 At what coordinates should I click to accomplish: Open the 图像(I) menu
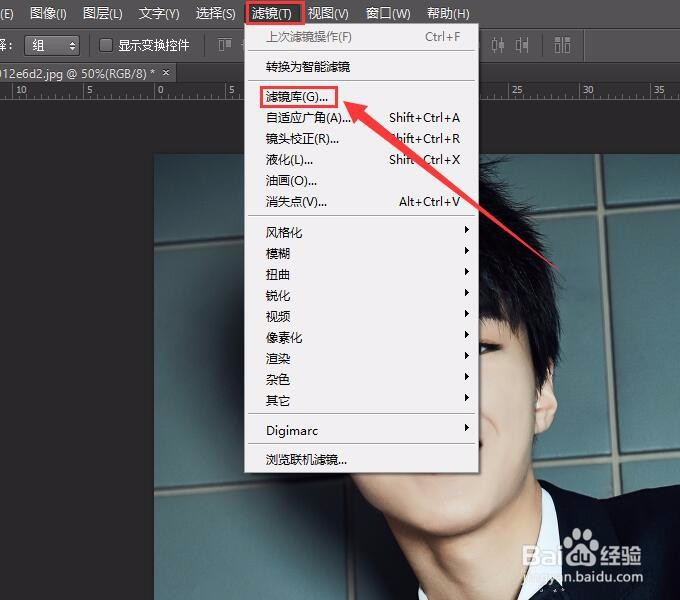(x=48, y=13)
